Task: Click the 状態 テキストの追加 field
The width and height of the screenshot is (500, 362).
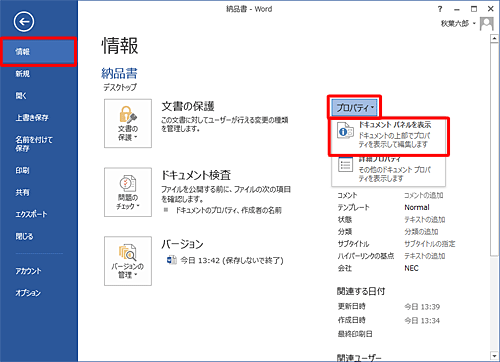Action: pos(425,219)
